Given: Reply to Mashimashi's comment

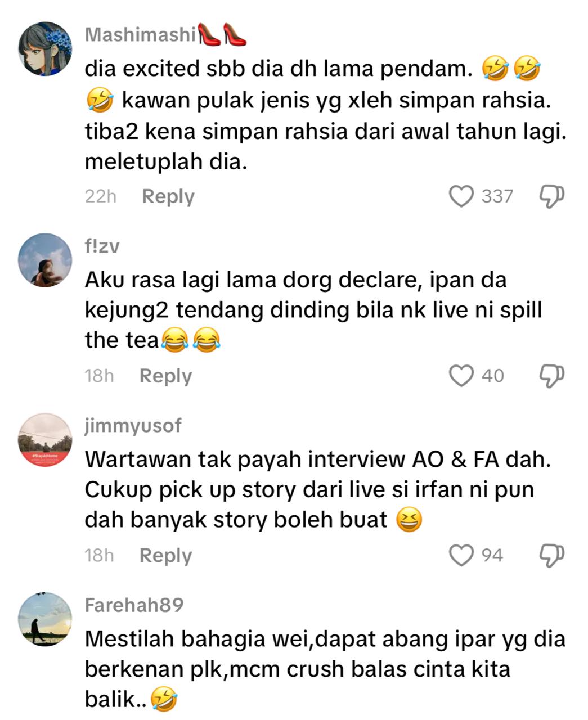Looking at the screenshot, I should 168,196.
